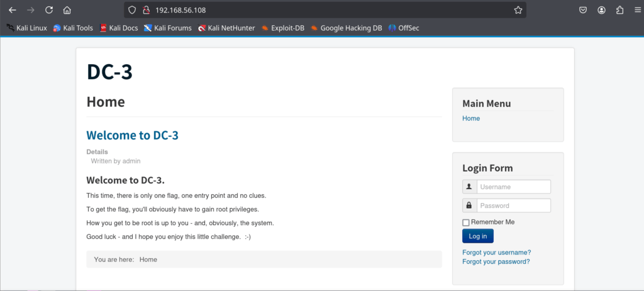Follow the Forgot your password link
644x291 pixels.
[496, 261]
